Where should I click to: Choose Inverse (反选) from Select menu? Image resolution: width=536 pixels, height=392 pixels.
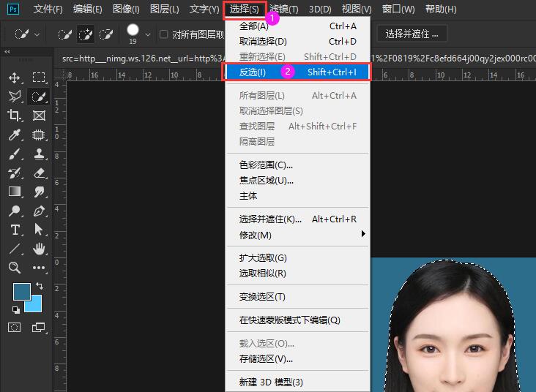[x=297, y=72]
